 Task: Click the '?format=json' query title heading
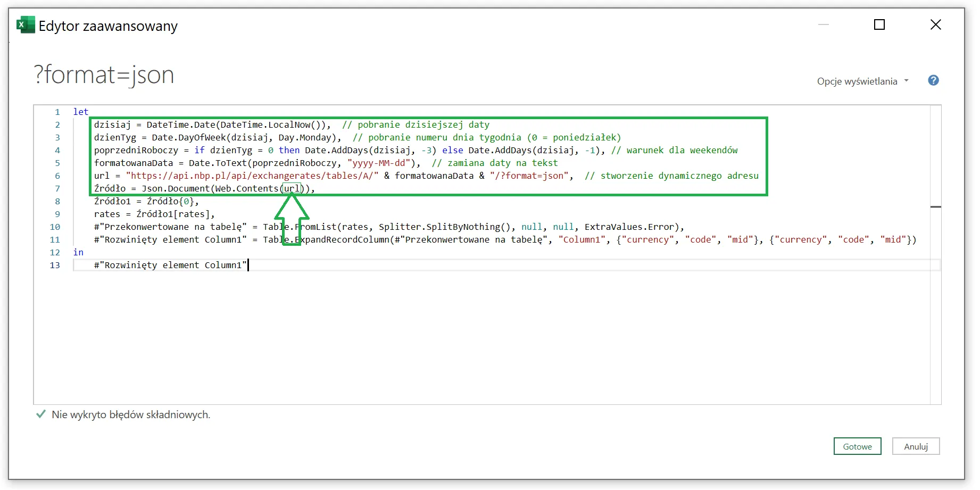pos(104,74)
